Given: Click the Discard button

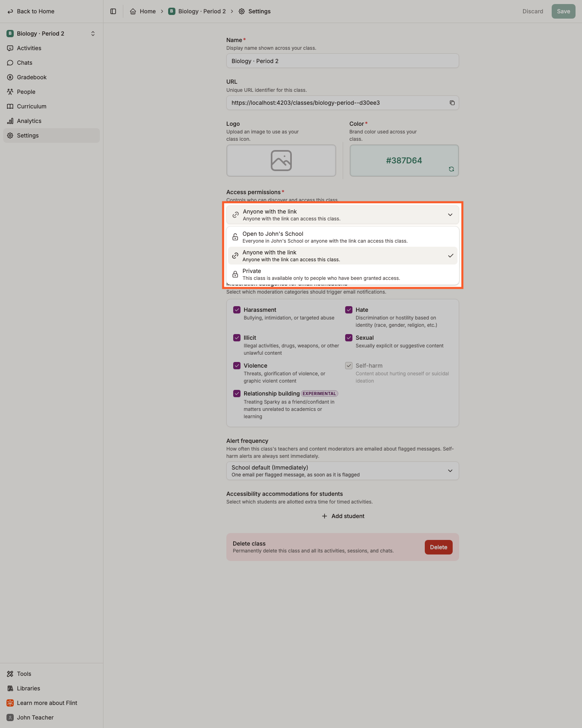Looking at the screenshot, I should point(533,11).
